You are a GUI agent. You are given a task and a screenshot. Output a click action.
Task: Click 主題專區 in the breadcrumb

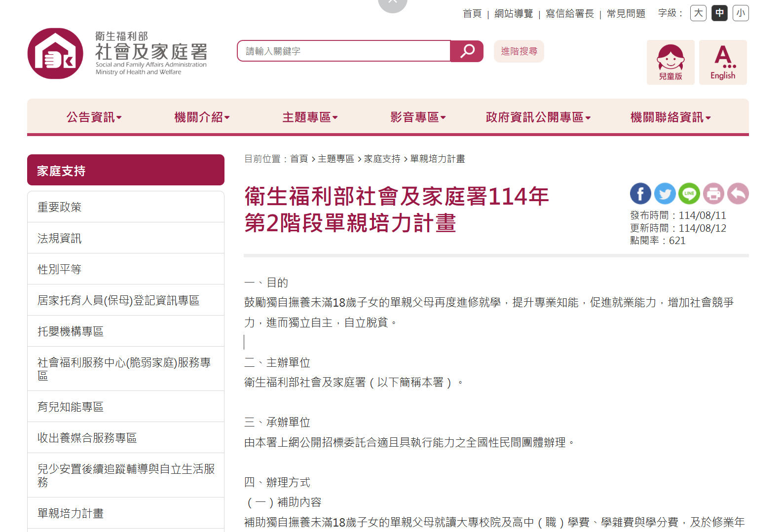pyautogui.click(x=336, y=159)
